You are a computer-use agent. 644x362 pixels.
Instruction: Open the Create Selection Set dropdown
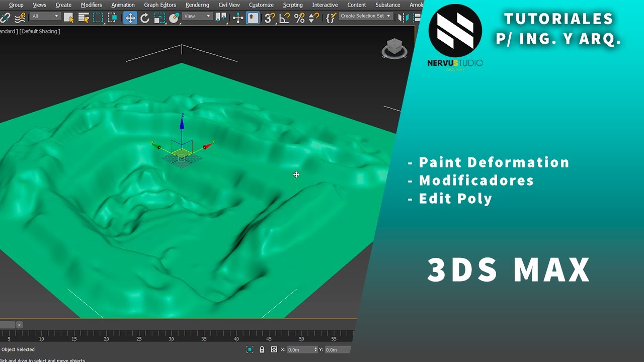(x=366, y=16)
